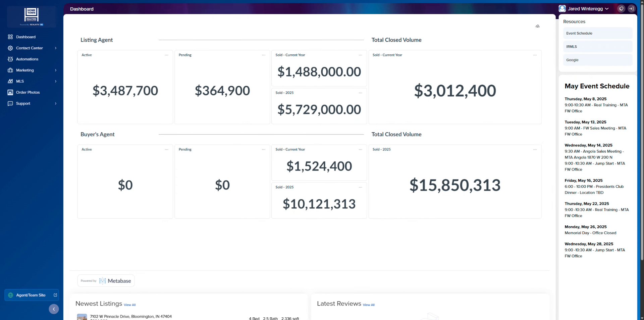Click View All next to Newest Listings
This screenshot has height=320, width=644.
point(130,305)
